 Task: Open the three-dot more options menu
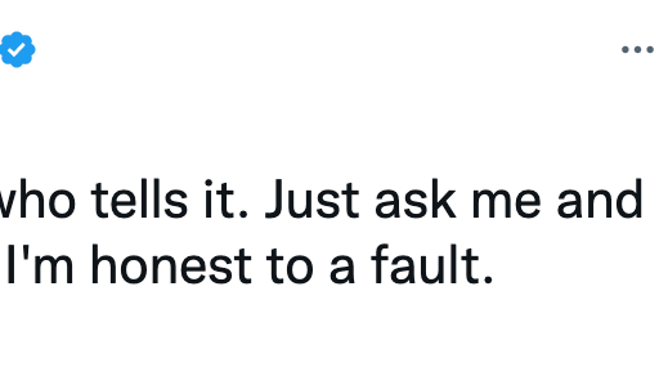pyautogui.click(x=637, y=50)
